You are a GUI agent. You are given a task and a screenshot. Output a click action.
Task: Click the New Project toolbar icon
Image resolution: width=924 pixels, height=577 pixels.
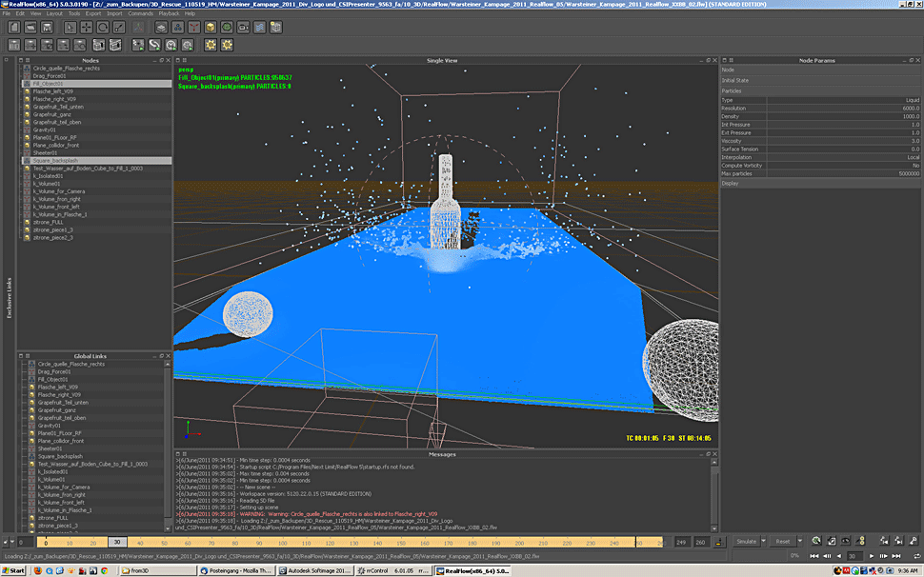tap(14, 28)
